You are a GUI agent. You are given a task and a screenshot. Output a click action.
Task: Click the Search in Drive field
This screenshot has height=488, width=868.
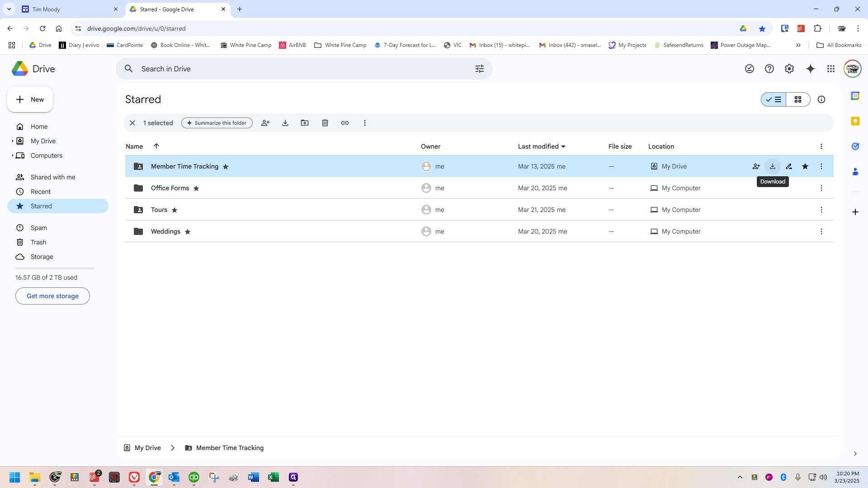click(304, 69)
